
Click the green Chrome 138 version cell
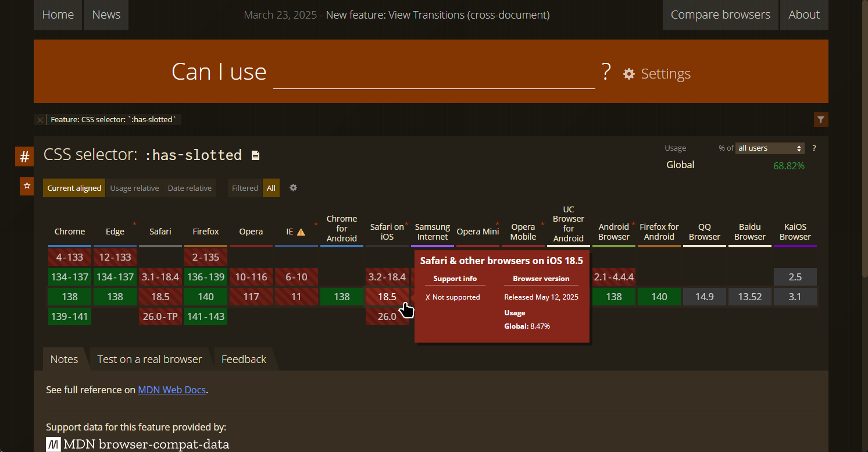(x=70, y=297)
